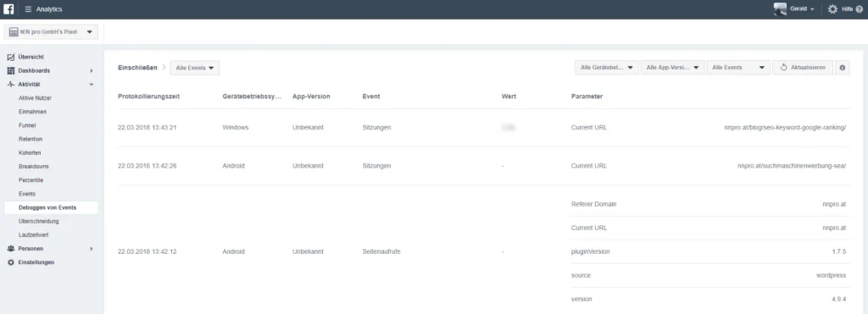The height and width of the screenshot is (314, 868).
Task: Collapse the Aktivität section arrow
Action: (x=92, y=85)
